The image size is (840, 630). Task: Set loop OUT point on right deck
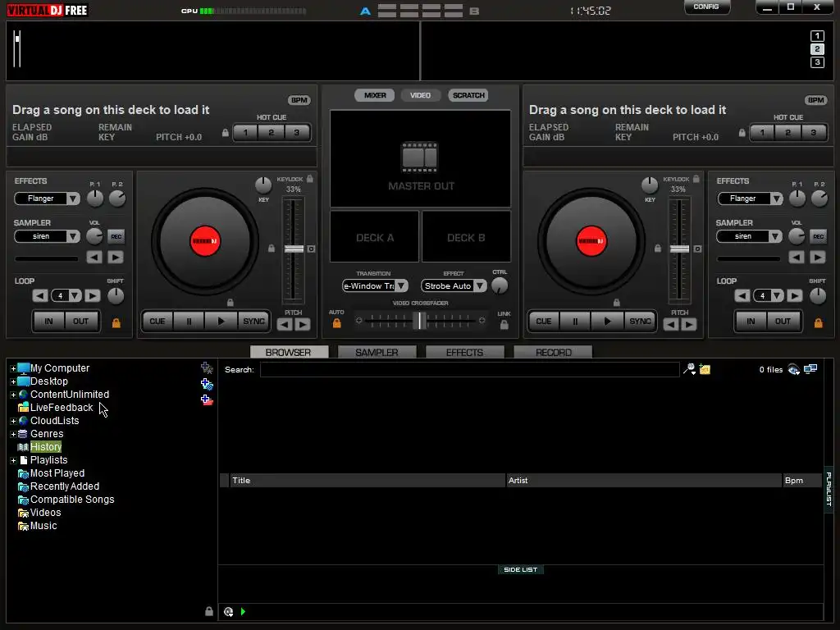(x=783, y=322)
